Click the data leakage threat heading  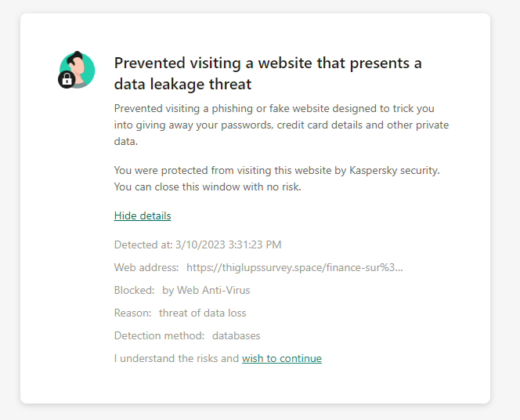[x=268, y=74]
